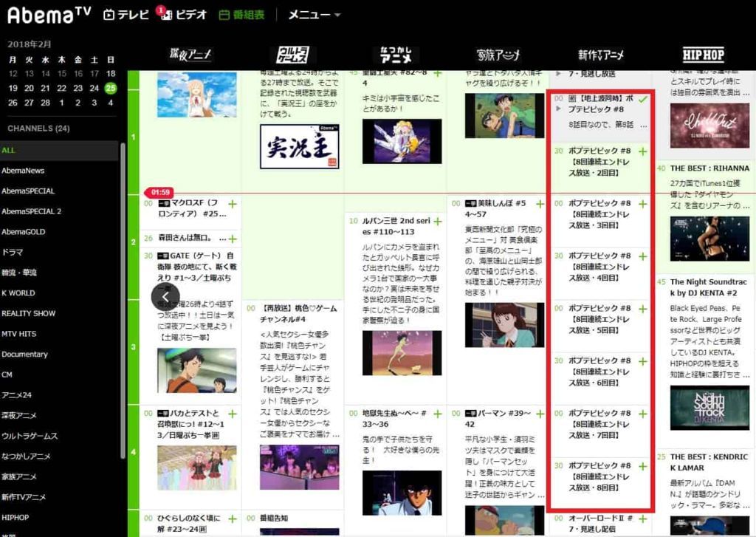This screenshot has height=537, width=756.
Task: Open the ビデオ section
Action: 184,15
